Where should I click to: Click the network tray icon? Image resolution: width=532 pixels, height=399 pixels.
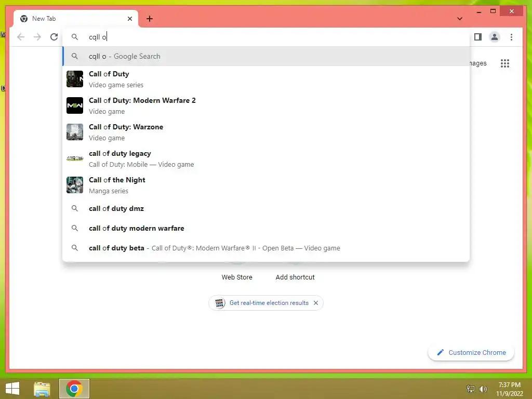pyautogui.click(x=470, y=389)
